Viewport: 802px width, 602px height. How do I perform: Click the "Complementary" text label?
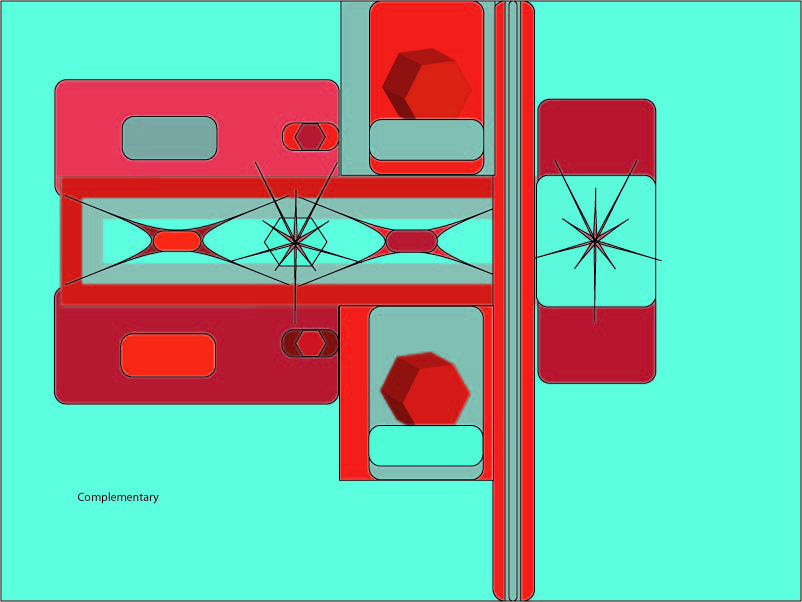coord(118,497)
